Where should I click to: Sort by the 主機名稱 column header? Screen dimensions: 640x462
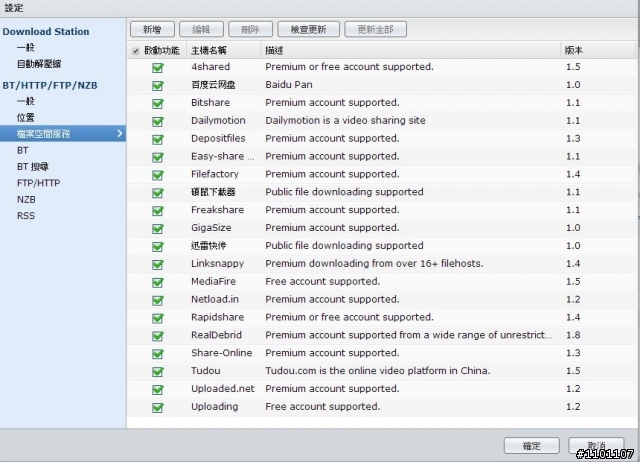(x=224, y=50)
